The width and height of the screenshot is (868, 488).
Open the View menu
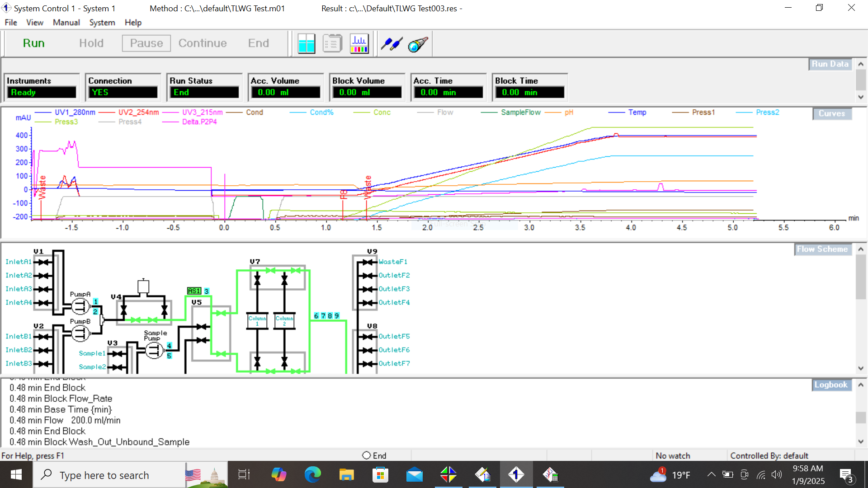(35, 22)
